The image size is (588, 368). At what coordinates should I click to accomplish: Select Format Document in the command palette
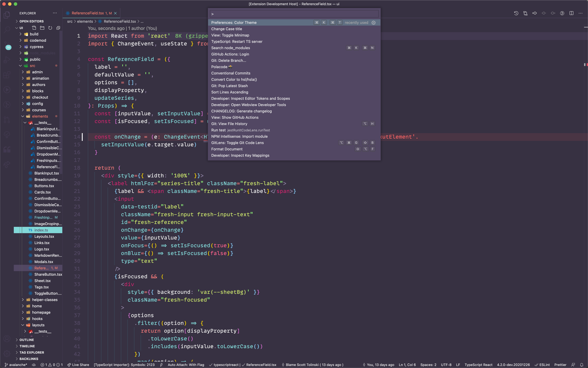coord(294,149)
